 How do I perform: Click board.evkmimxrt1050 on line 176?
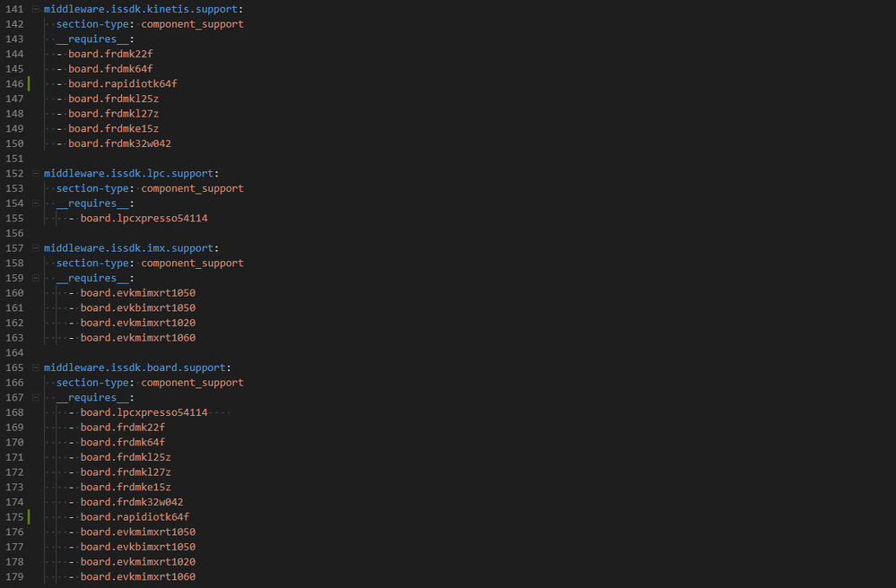[138, 532]
